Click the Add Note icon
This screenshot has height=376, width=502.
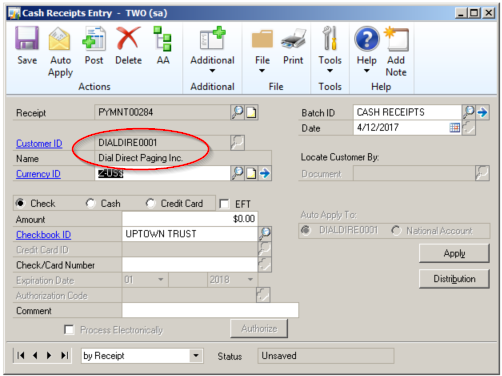tap(397, 39)
